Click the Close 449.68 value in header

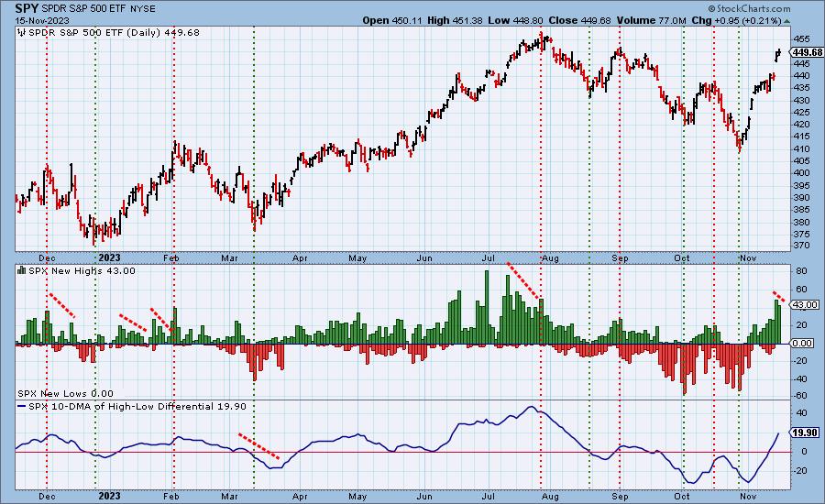(x=579, y=20)
